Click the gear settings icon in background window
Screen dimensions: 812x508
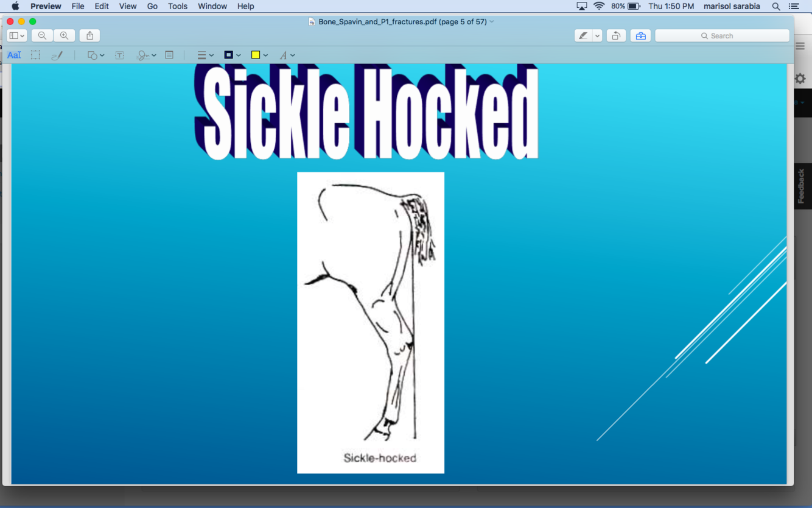click(800, 79)
